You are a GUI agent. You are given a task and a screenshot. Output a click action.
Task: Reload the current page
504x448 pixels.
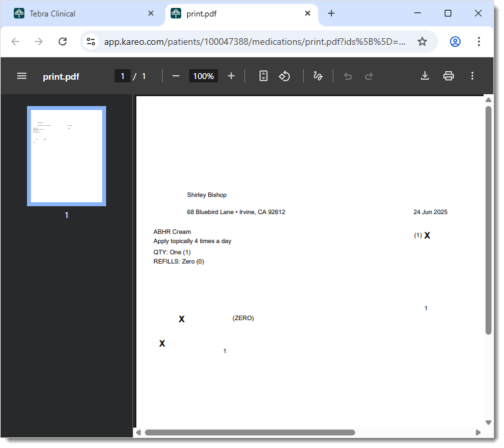(63, 42)
